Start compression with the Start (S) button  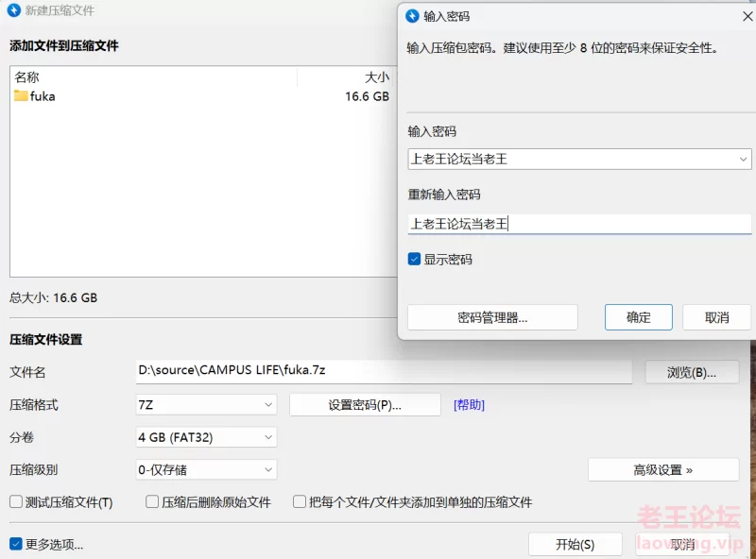[576, 544]
